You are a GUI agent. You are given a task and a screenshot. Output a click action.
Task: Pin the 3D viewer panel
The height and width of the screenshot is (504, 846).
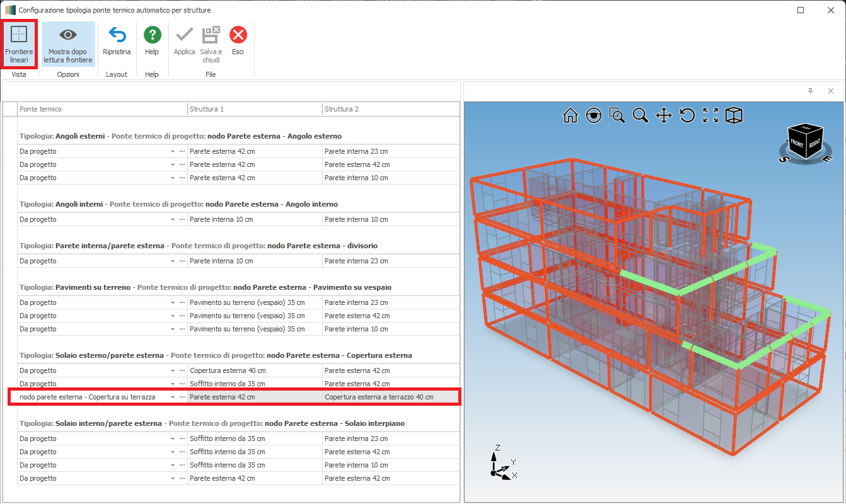(x=810, y=91)
